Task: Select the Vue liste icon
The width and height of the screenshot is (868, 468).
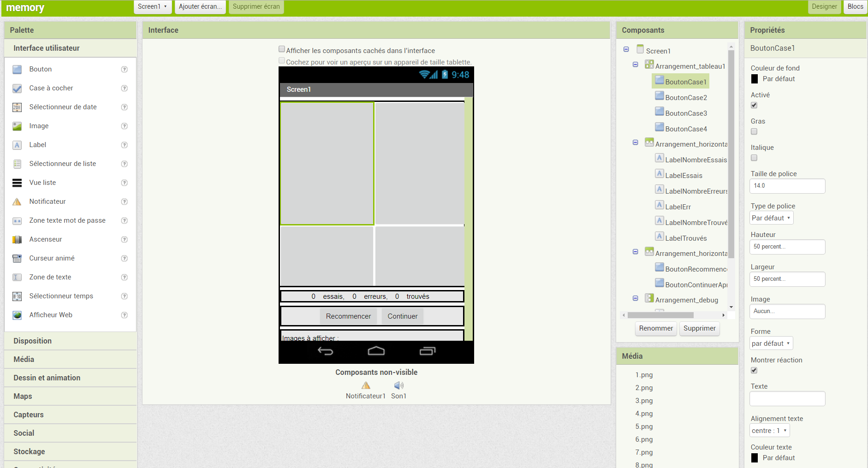Action: click(17, 183)
